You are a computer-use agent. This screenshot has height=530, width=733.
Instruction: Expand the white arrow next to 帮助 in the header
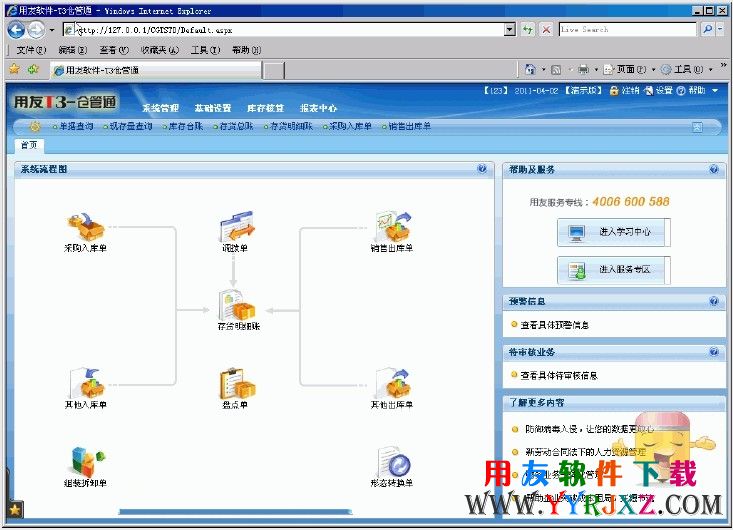pyautogui.click(x=715, y=91)
